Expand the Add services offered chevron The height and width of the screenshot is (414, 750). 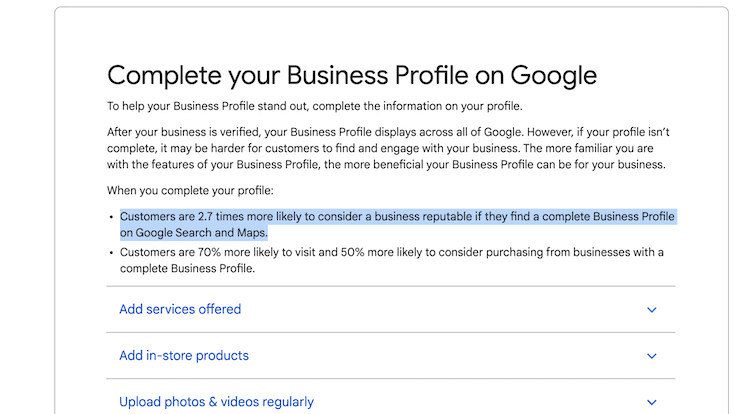pos(651,310)
